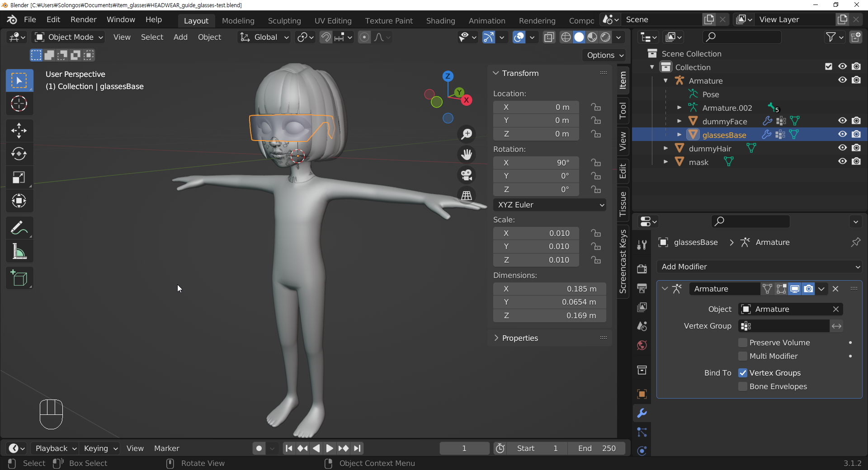Click the Zoom view magnifier icon
This screenshot has height=470, width=868.
click(467, 134)
